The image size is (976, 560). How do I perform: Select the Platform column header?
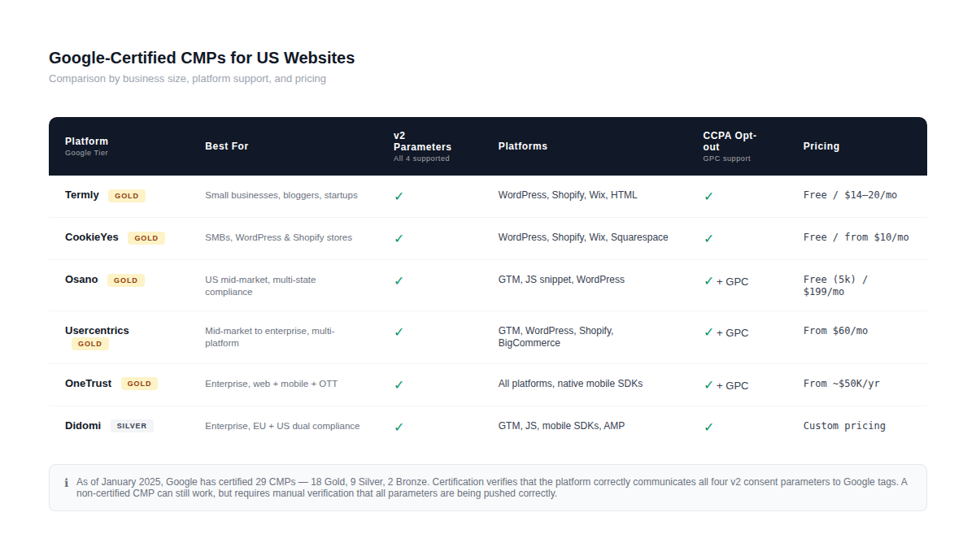(x=86, y=141)
